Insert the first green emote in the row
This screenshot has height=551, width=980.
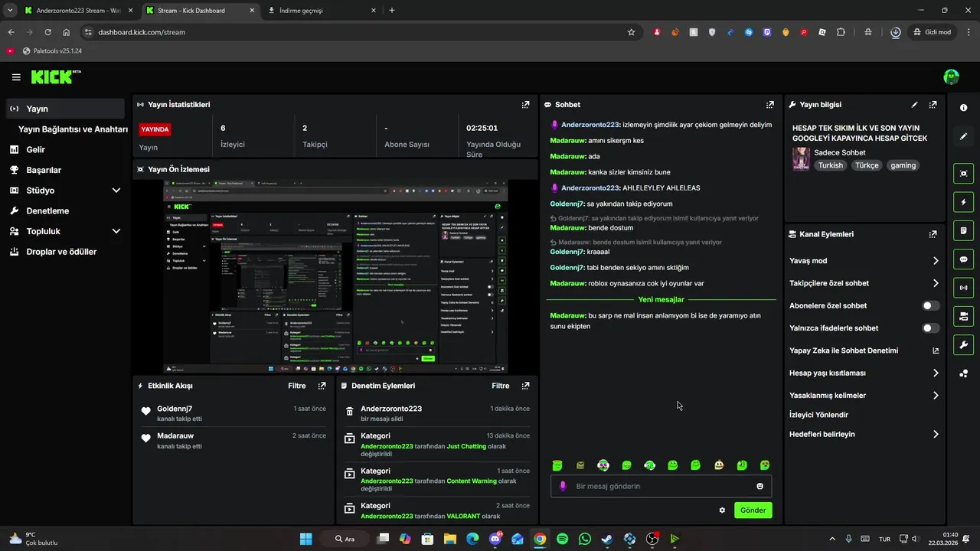point(557,465)
